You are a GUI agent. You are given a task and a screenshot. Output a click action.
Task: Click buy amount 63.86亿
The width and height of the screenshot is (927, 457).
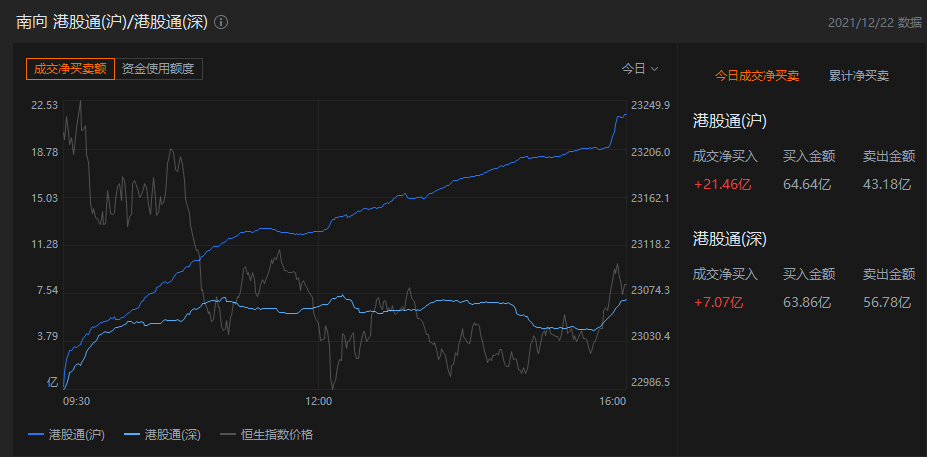(807, 303)
